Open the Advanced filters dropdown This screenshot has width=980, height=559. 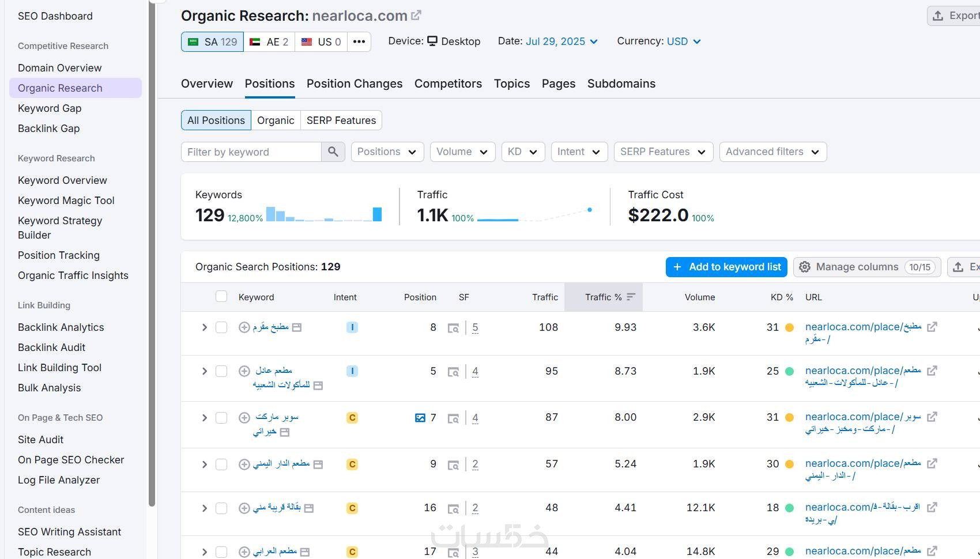[x=773, y=152]
